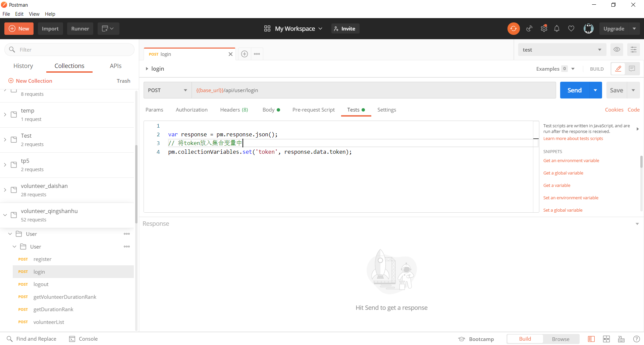
Task: Click the sync status icon
Action: [x=514, y=28]
